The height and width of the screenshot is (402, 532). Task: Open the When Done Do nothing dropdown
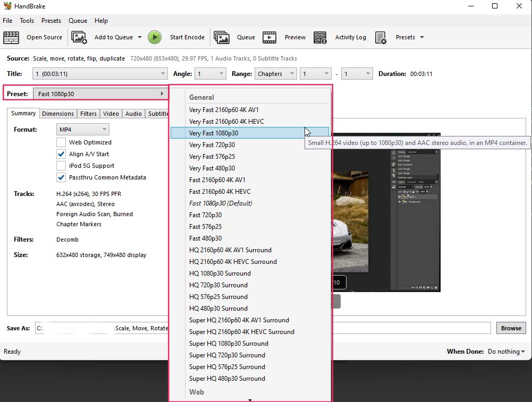pos(506,352)
